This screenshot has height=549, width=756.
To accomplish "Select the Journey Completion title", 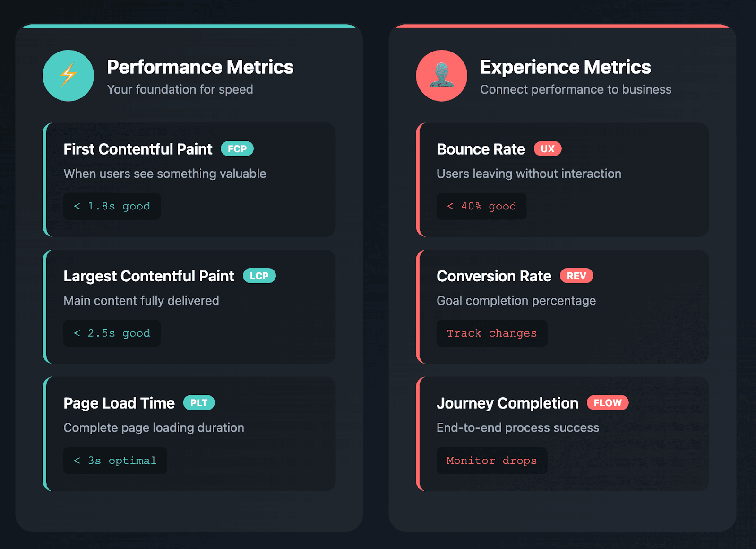I will tap(507, 403).
